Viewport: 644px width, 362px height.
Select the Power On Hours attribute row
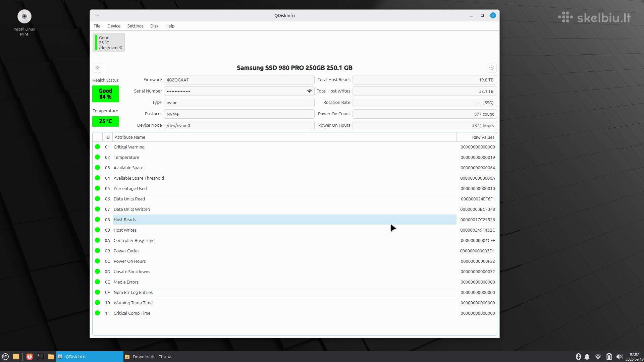pyautogui.click(x=294, y=261)
